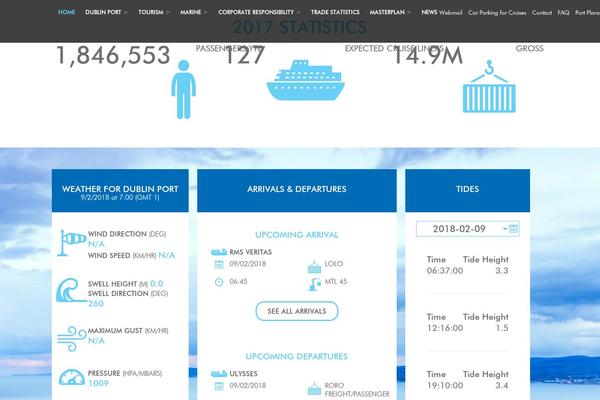Click the pressure value 1009

coord(98,383)
